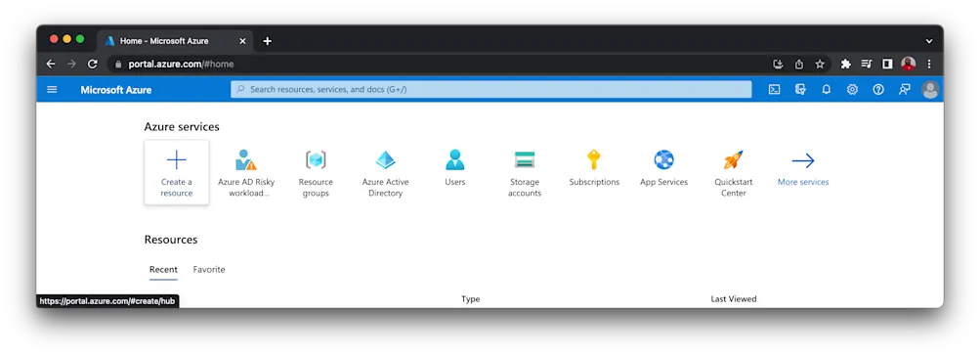This screenshot has height=356, width=980.
Task: Open media control icon in toolbar
Action: tap(867, 64)
